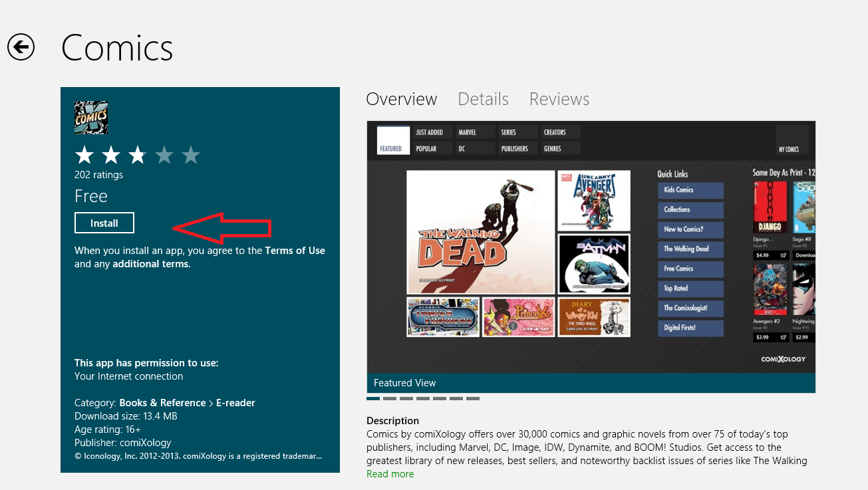The height and width of the screenshot is (490, 868).
Task: Click the Princeless cover in screenshot
Action: (518, 316)
